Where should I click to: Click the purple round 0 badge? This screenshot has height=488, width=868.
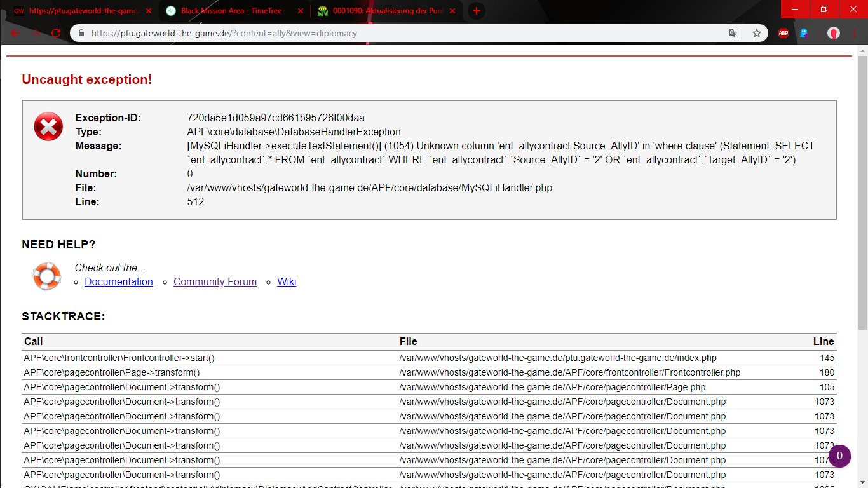(x=839, y=456)
